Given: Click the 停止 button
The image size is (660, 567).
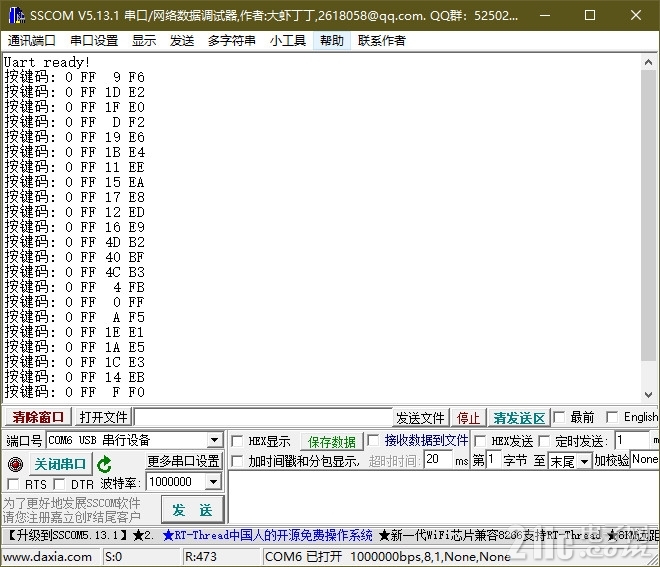Looking at the screenshot, I should (468, 418).
